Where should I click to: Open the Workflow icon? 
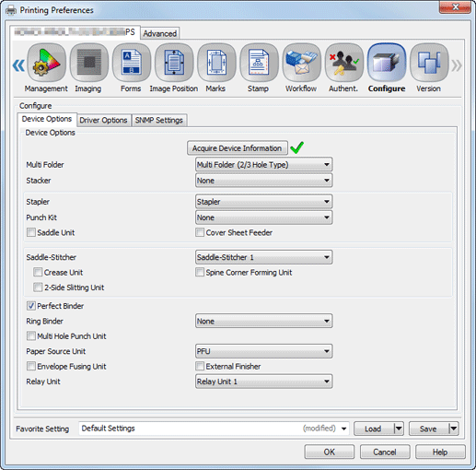point(301,63)
